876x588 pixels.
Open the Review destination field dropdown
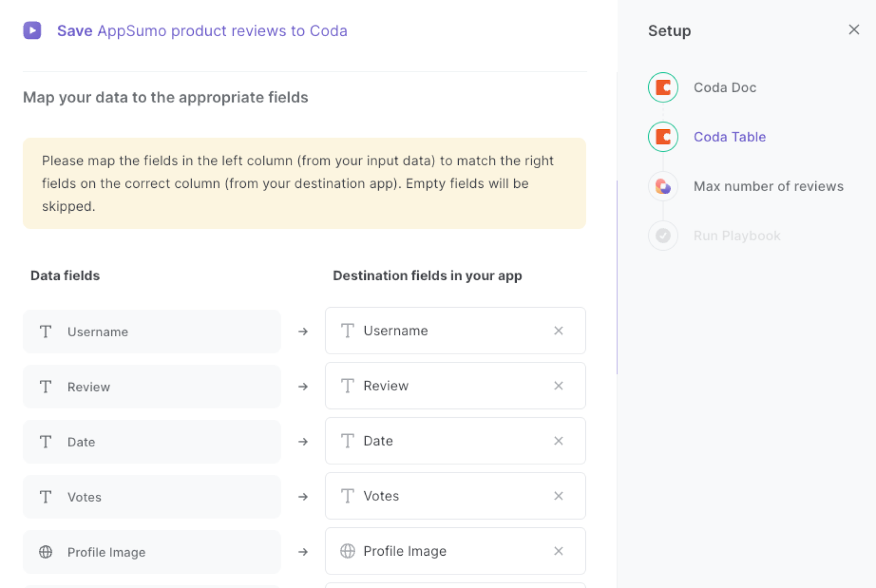coord(455,386)
